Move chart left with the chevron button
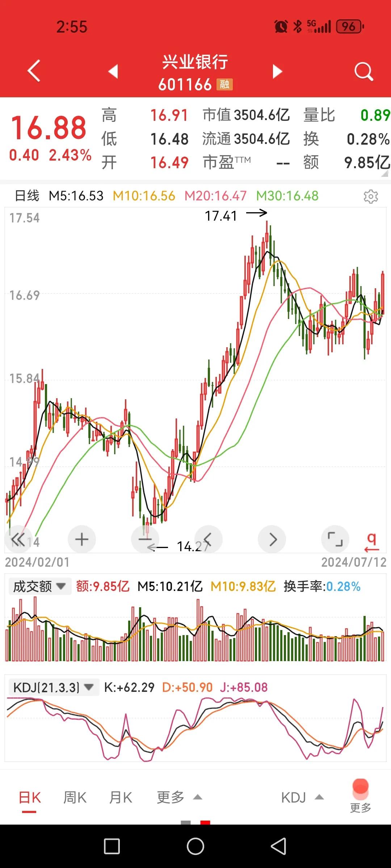Screen dimensions: 391x868 point(209,539)
